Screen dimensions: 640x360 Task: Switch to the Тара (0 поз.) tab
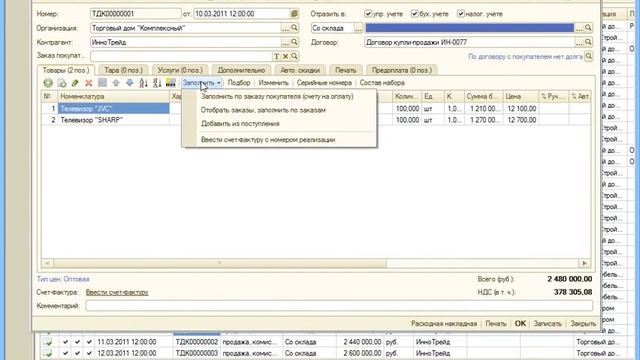(x=123, y=70)
